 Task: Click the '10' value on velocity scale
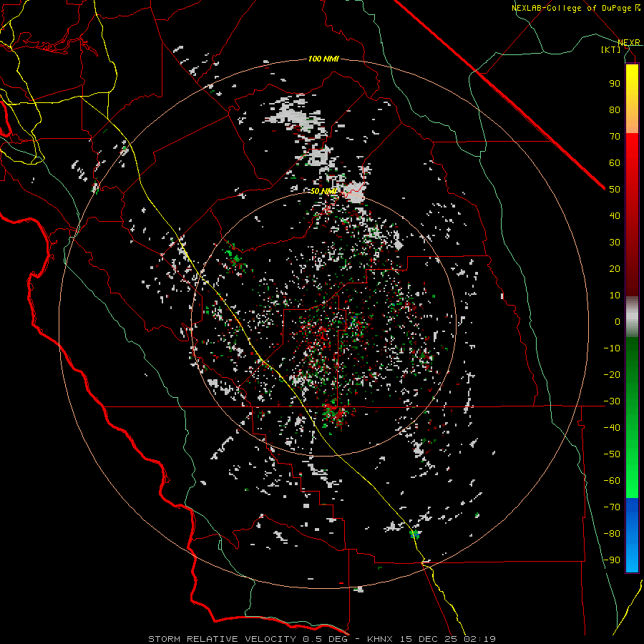(615, 296)
